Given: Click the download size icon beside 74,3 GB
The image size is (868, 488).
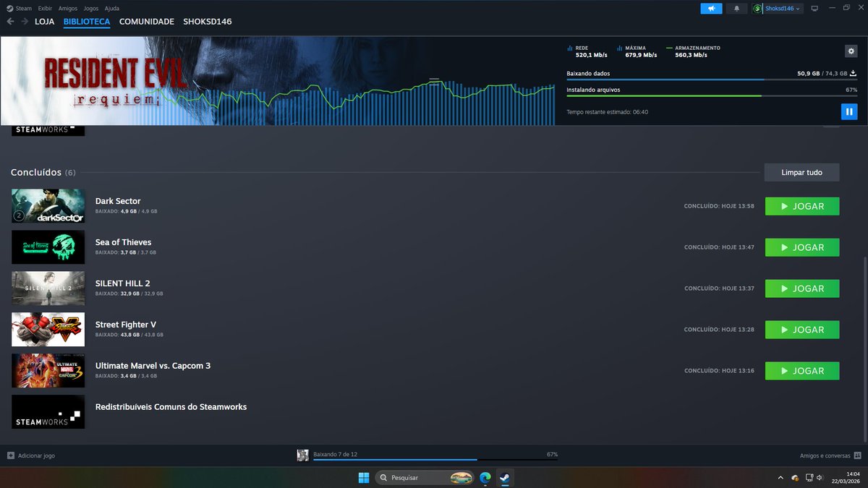Looking at the screenshot, I should 854,73.
